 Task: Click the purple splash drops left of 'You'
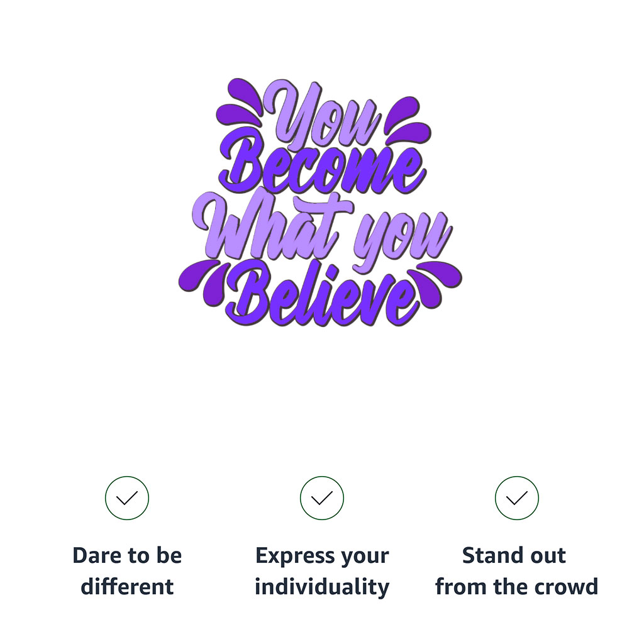tap(240, 101)
